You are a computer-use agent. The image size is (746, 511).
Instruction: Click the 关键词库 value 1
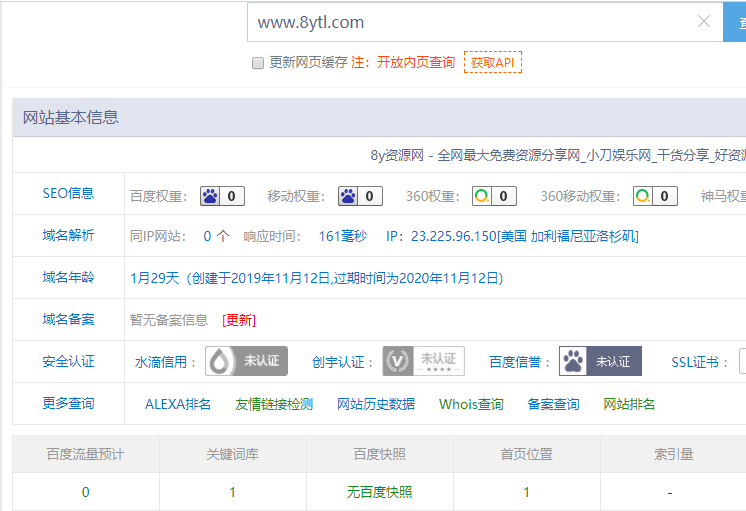point(233,492)
